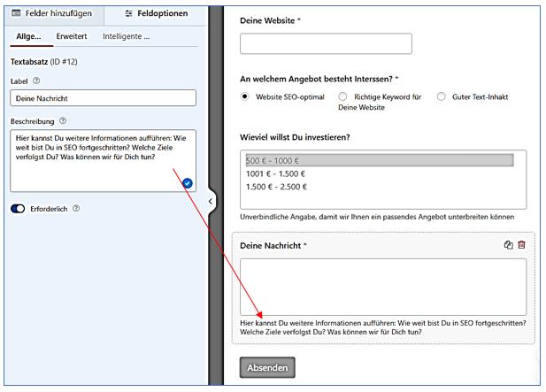
Task: Duplicate the Deine Nachricht field
Action: [508, 245]
